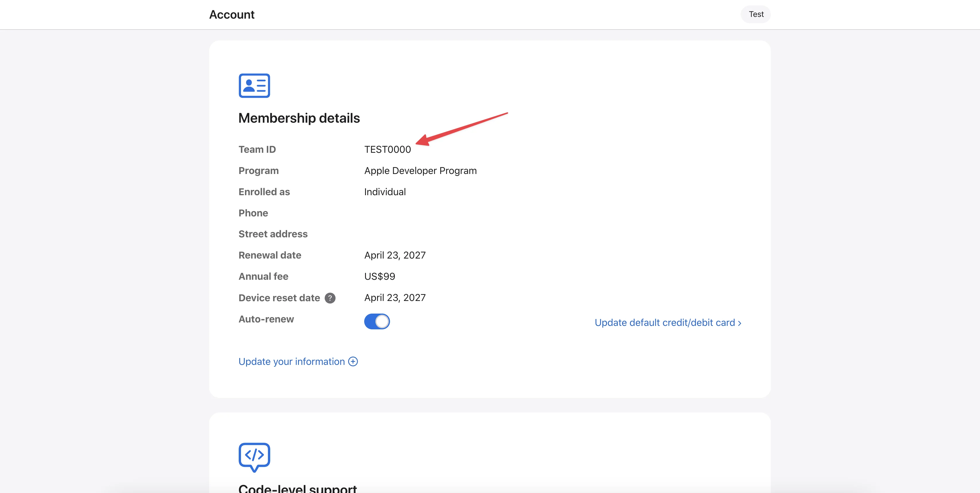
Task: Click the Enrolled as label
Action: click(264, 192)
